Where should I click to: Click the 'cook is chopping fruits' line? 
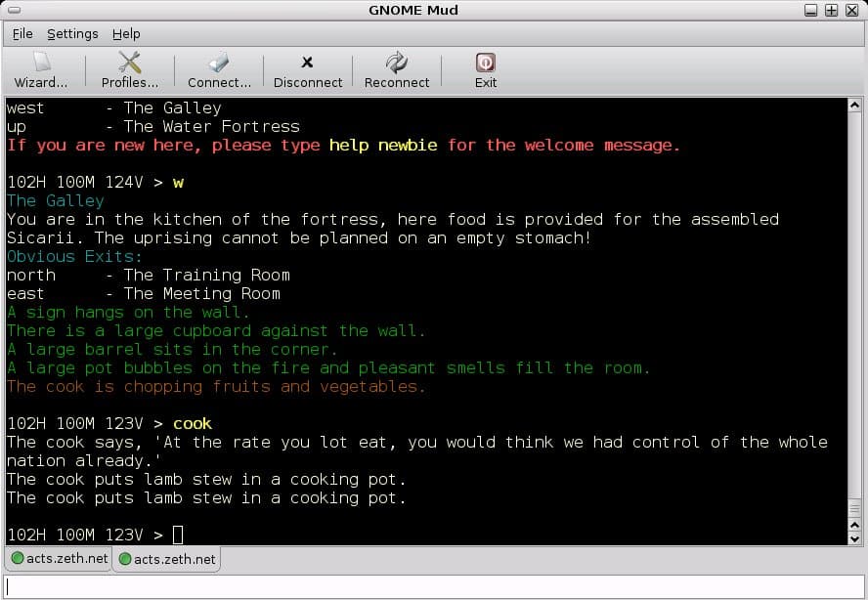(x=216, y=387)
